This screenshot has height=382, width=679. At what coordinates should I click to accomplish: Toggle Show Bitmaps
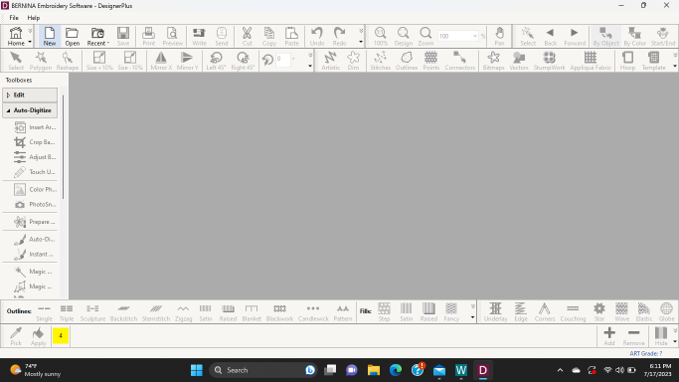pyautogui.click(x=493, y=61)
